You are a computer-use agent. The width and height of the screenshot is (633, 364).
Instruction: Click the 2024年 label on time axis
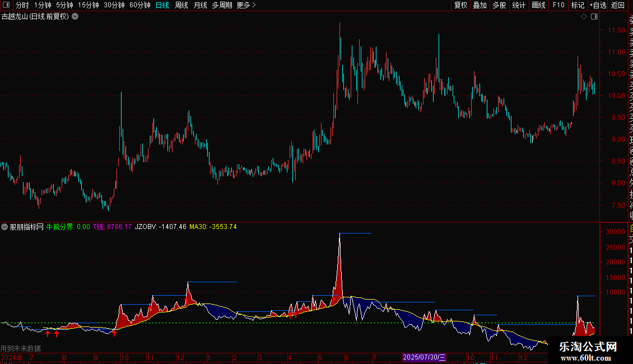[12, 357]
